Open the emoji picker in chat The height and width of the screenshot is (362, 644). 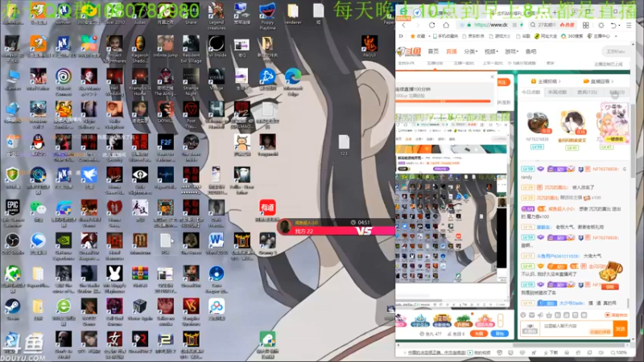(523, 315)
